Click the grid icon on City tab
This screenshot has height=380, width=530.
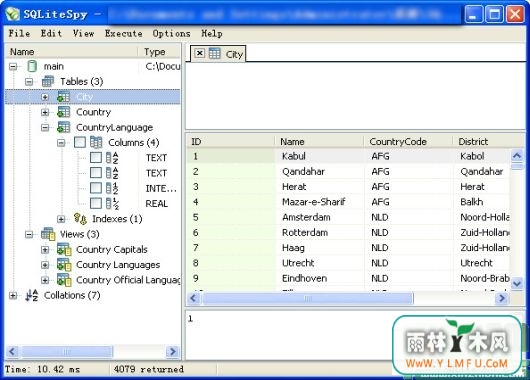click(215, 54)
